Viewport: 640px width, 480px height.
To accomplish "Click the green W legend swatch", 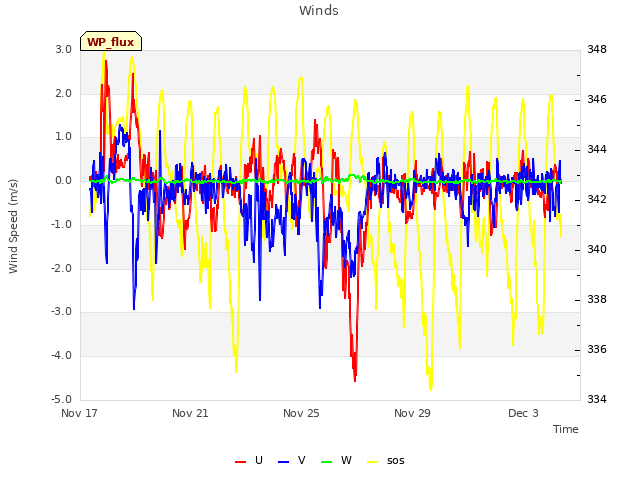I will [x=327, y=462].
